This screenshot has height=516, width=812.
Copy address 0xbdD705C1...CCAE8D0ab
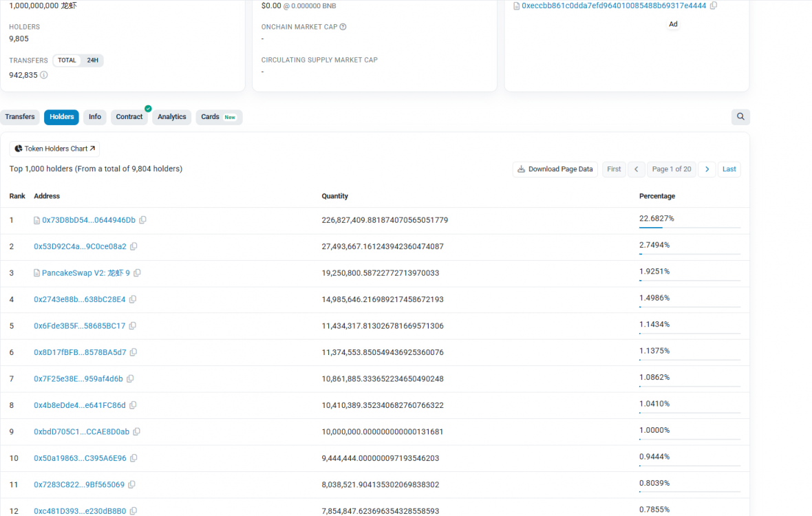pyautogui.click(x=136, y=432)
